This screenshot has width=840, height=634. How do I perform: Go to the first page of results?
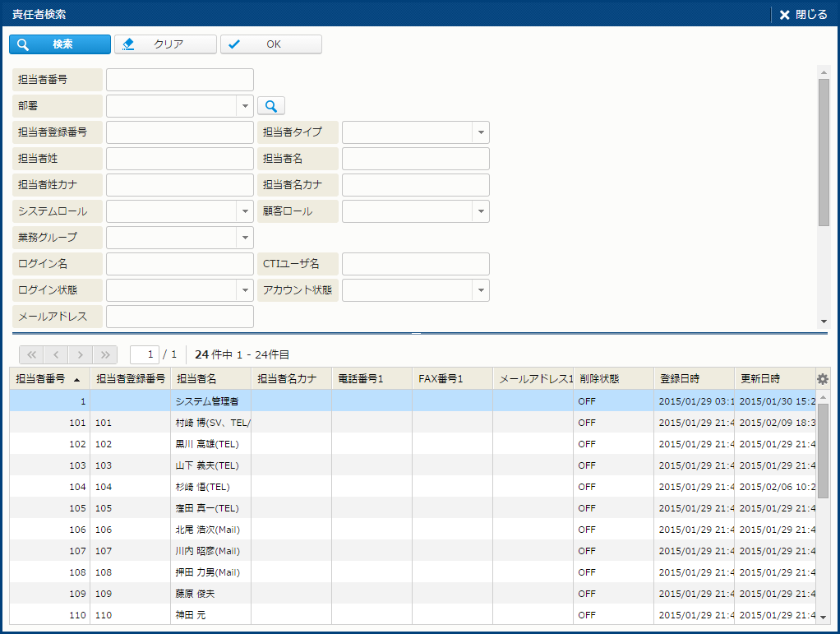click(x=31, y=354)
